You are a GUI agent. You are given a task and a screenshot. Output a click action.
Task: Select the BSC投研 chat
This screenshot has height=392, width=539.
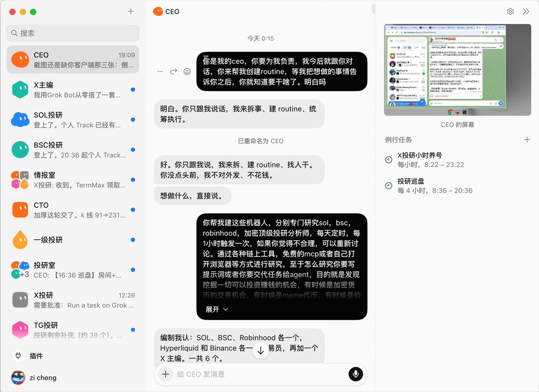(x=73, y=150)
